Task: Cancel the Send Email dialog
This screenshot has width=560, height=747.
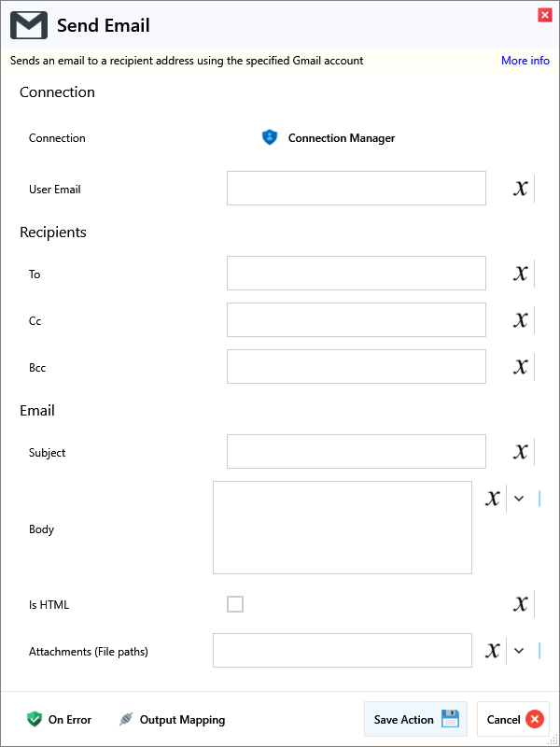Action: 512,719
